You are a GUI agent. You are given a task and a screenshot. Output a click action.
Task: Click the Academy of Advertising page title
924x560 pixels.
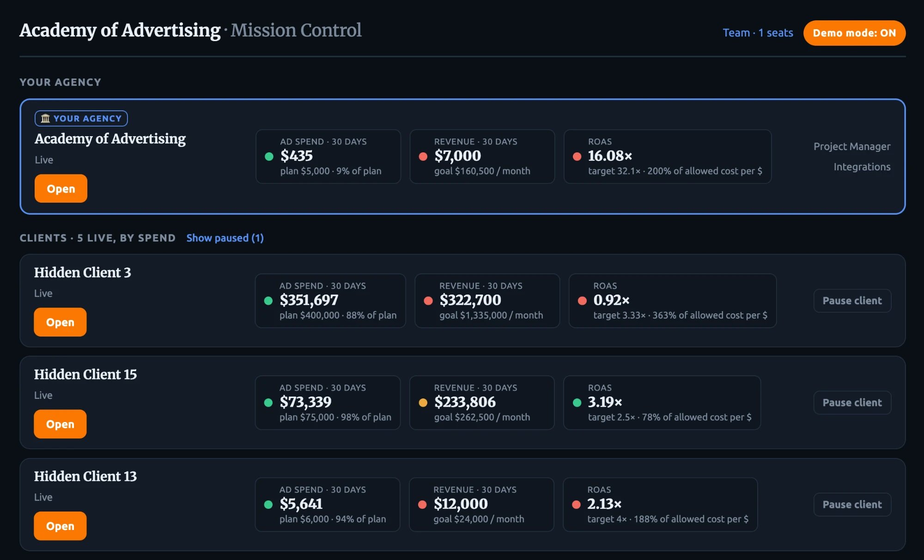(x=120, y=30)
